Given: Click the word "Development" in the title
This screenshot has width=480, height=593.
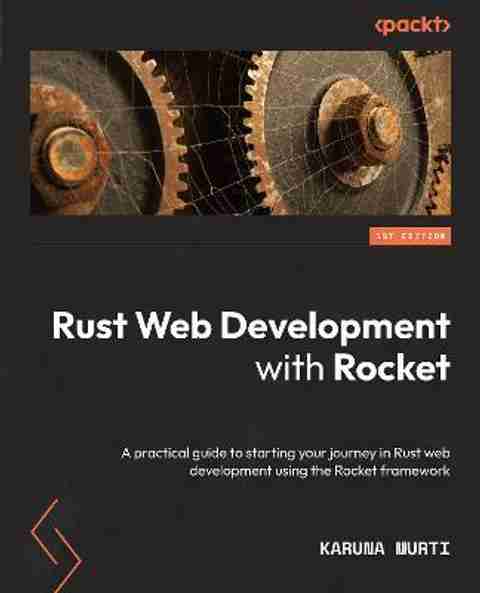Looking at the screenshot, I should [335, 329].
